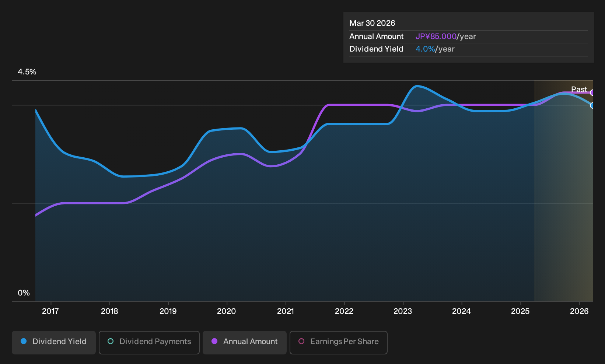Click the 4.0% dividend yield value
Screen dimensions: 605x364
(425, 49)
